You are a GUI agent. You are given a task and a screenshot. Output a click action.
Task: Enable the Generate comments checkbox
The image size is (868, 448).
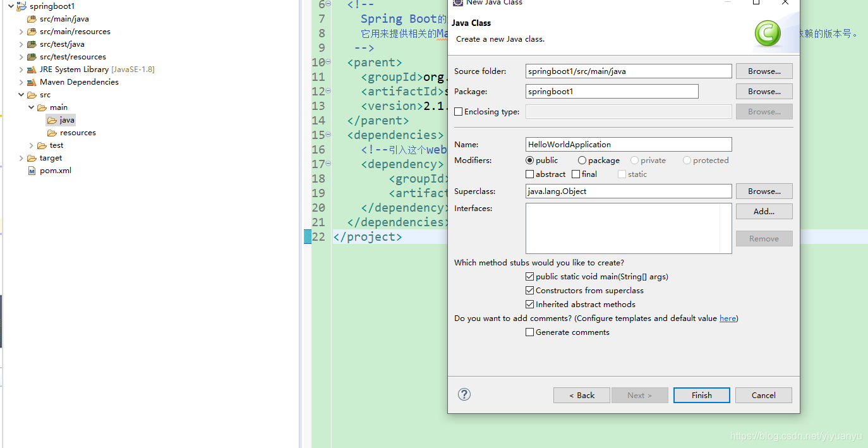tap(530, 332)
